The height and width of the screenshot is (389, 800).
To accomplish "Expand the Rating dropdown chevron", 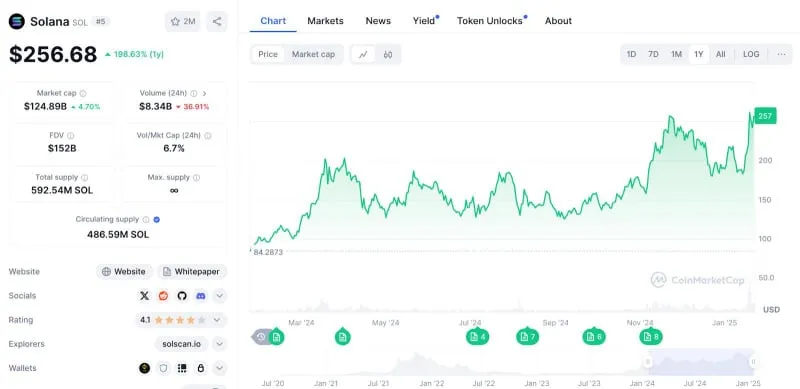I will (217, 320).
